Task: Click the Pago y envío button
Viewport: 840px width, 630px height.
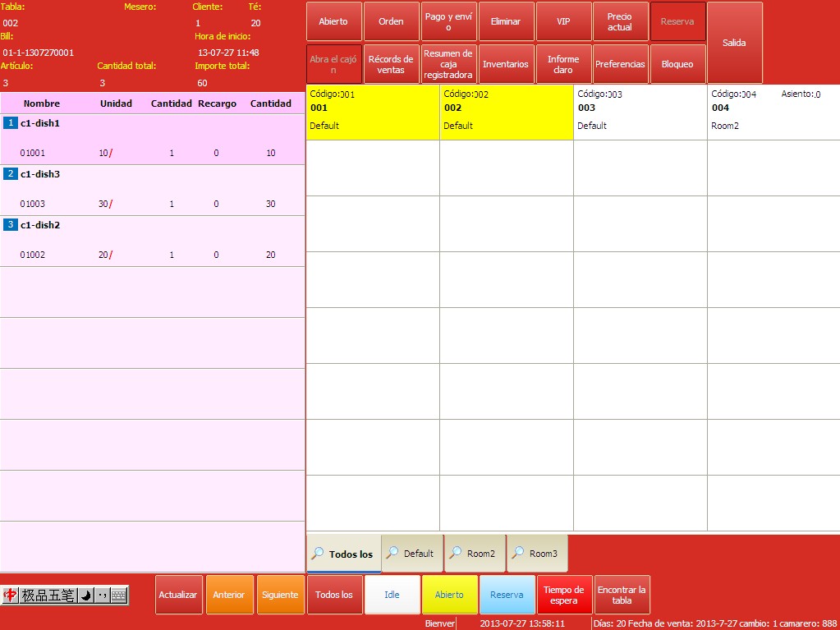Action: (x=448, y=21)
